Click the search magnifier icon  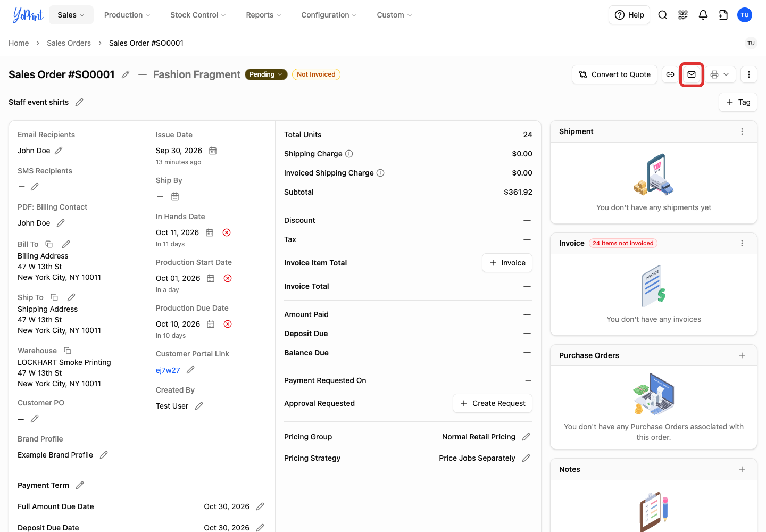(663, 15)
